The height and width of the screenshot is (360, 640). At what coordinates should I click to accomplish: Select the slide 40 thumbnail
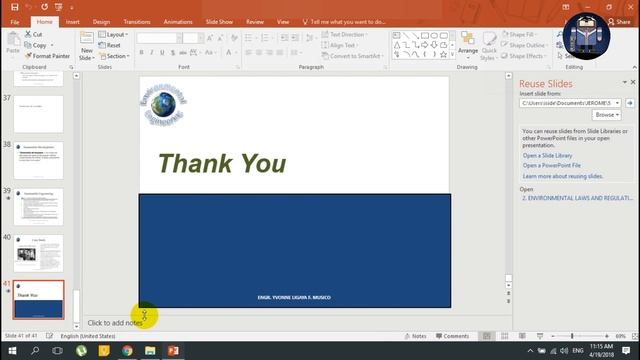tap(38, 253)
